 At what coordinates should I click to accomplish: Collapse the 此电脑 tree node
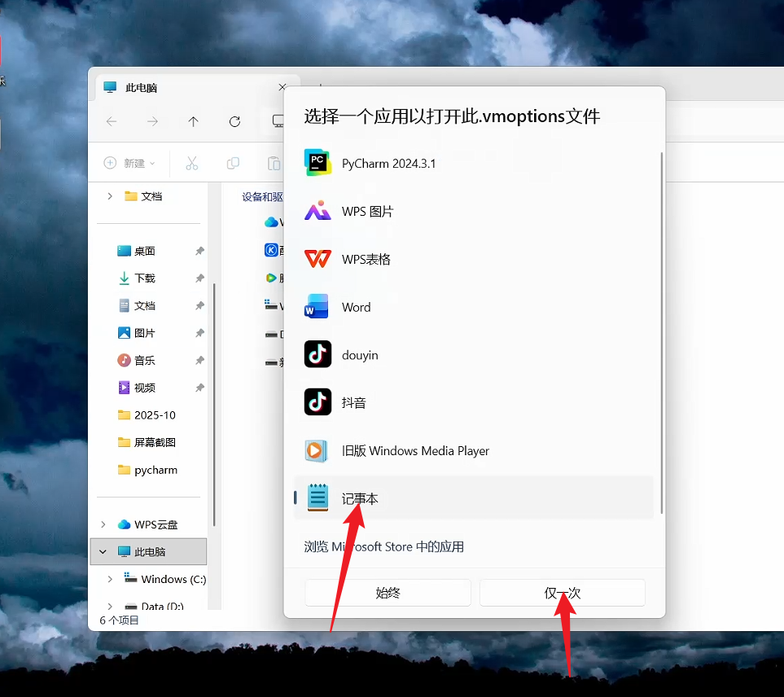(103, 552)
